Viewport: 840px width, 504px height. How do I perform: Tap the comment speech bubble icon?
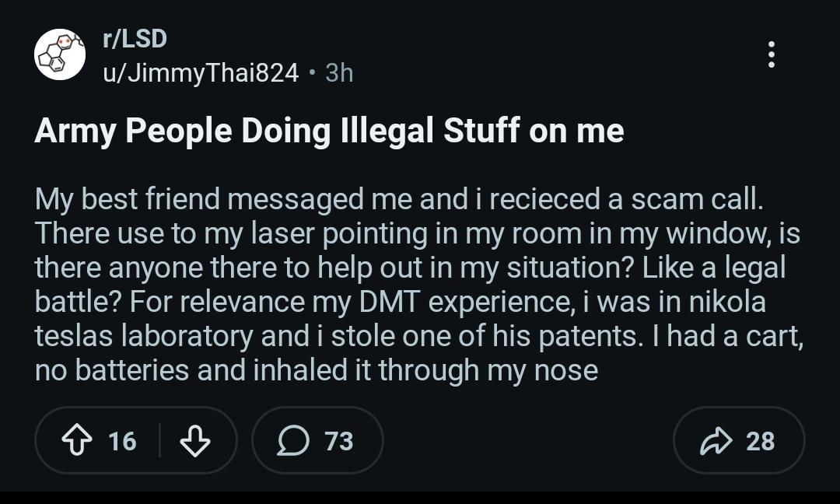(292, 441)
